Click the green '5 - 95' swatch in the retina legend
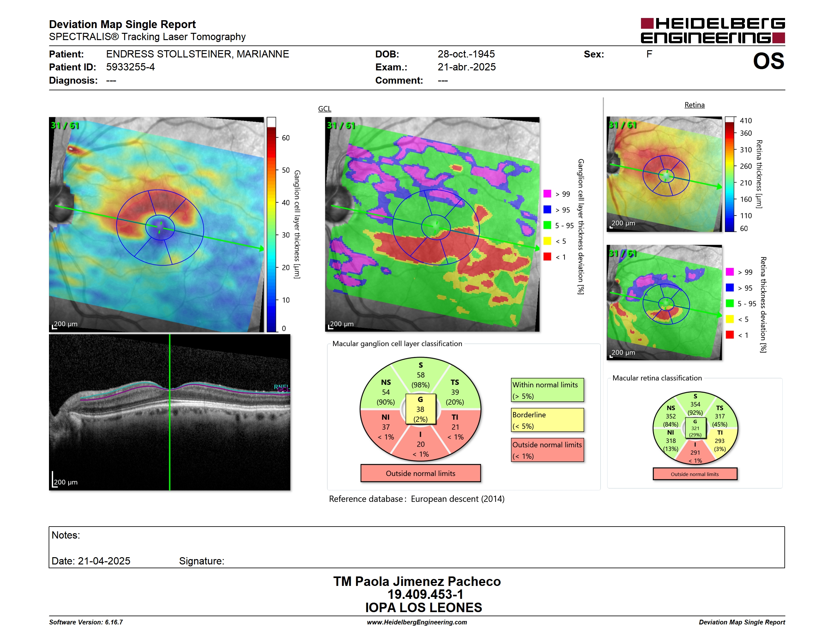The width and height of the screenshot is (834, 644). pyautogui.click(x=729, y=303)
